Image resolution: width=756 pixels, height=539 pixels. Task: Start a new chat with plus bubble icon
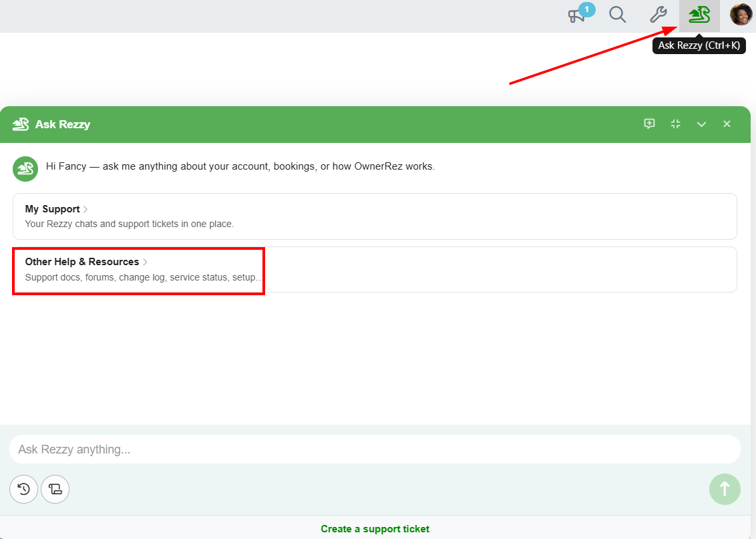[x=649, y=124]
